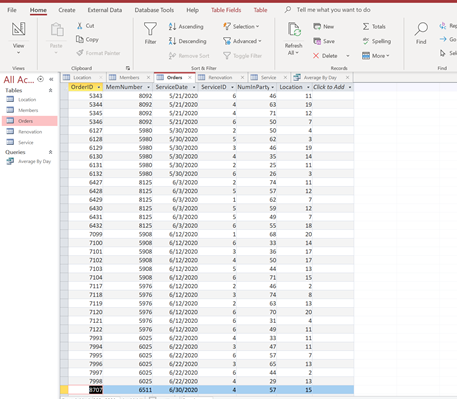
Task: Run the Spelling check
Action: 377,41
